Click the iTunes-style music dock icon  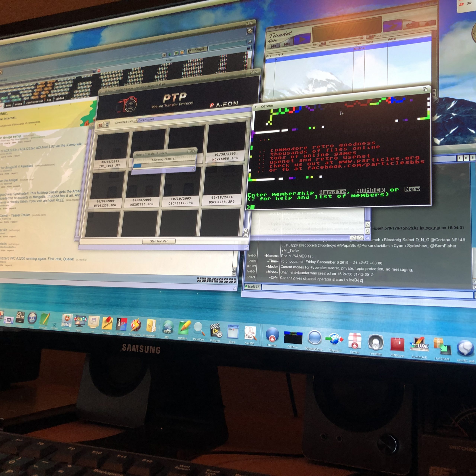click(x=32, y=318)
